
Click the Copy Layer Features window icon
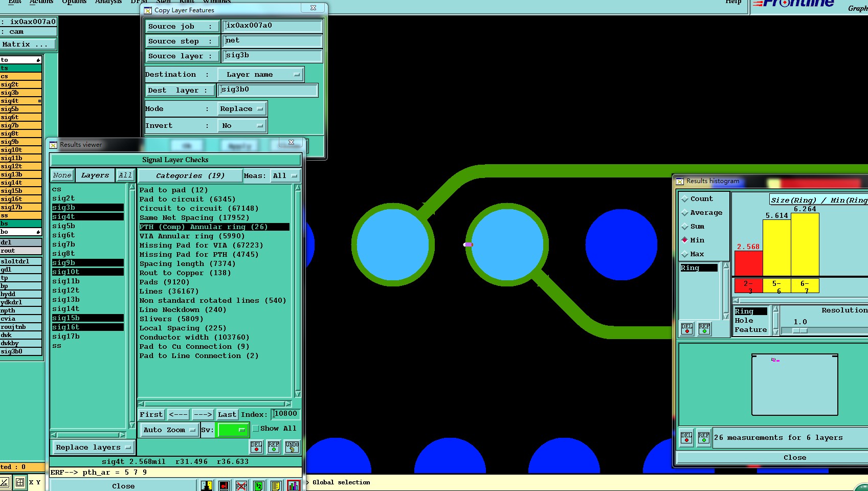coord(148,10)
